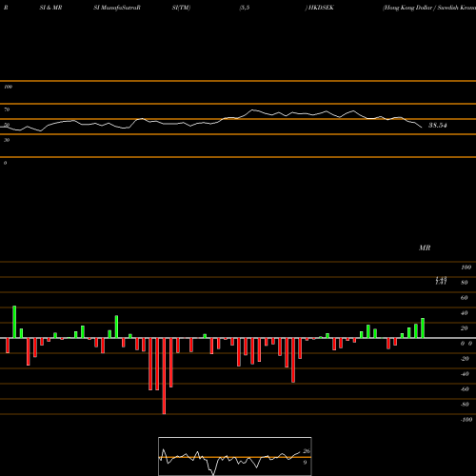The width and height of the screenshot is (476, 476).
Task: Click the 30 label on the RSI axis
Action: (7, 140)
